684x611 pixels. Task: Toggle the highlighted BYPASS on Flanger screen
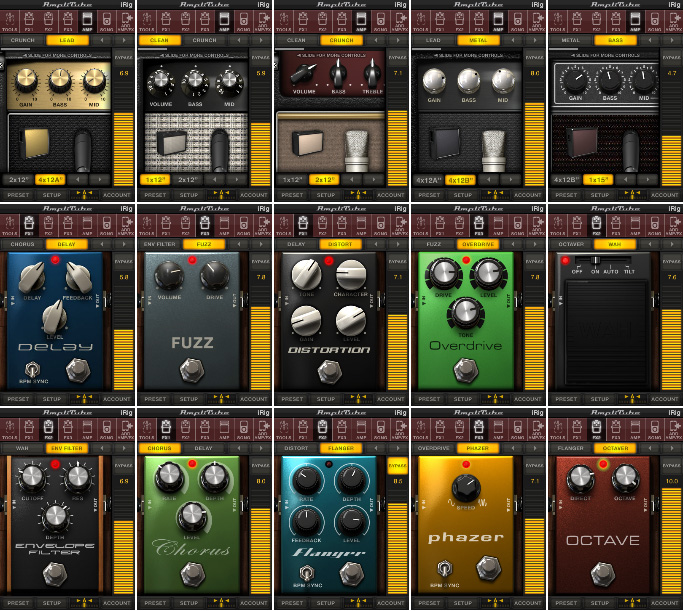(397, 465)
